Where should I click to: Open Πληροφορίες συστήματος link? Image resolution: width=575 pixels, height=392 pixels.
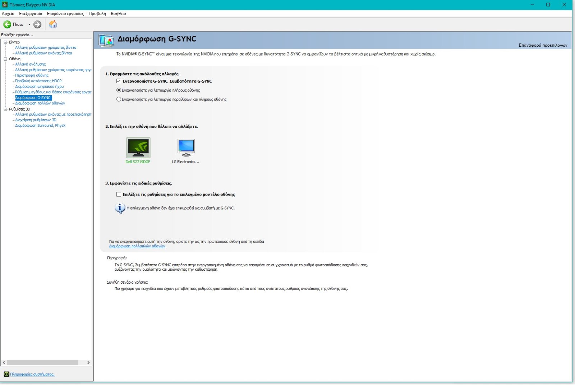[x=32, y=374]
